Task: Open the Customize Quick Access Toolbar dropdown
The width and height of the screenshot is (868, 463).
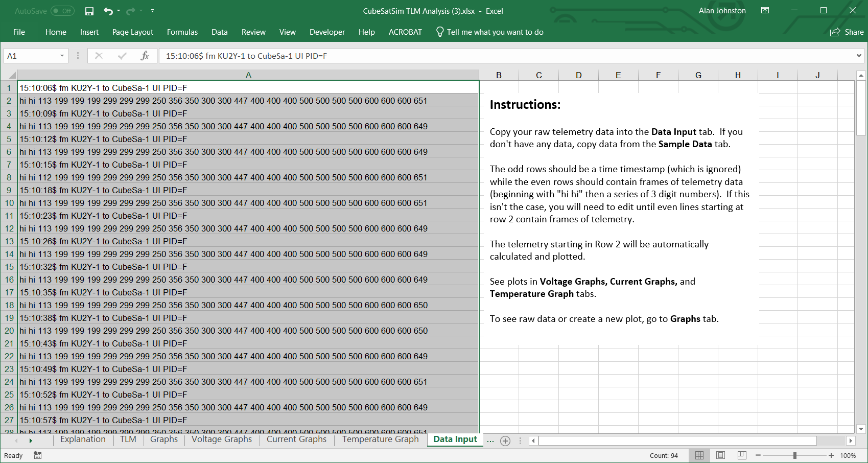Action: pyautogui.click(x=152, y=11)
